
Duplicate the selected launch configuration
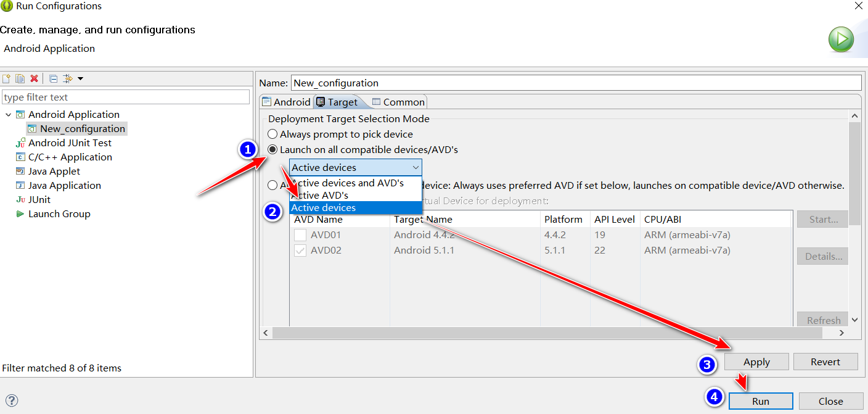click(x=20, y=78)
